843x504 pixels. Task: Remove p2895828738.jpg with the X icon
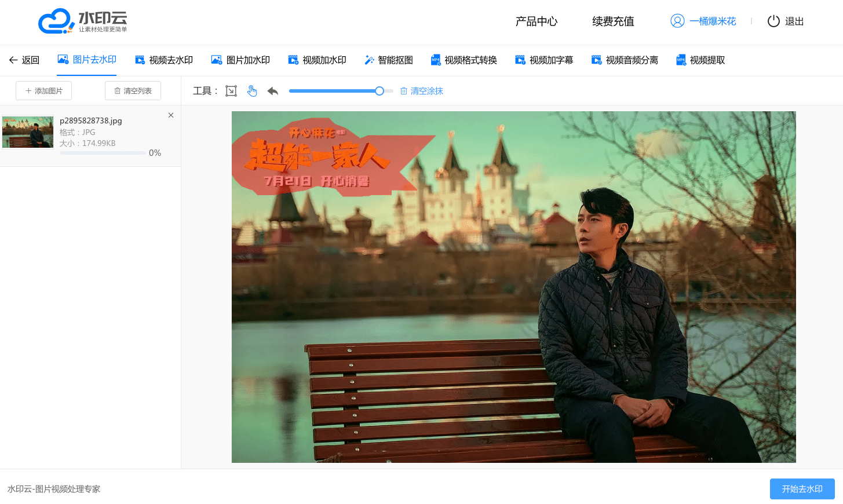click(x=171, y=115)
